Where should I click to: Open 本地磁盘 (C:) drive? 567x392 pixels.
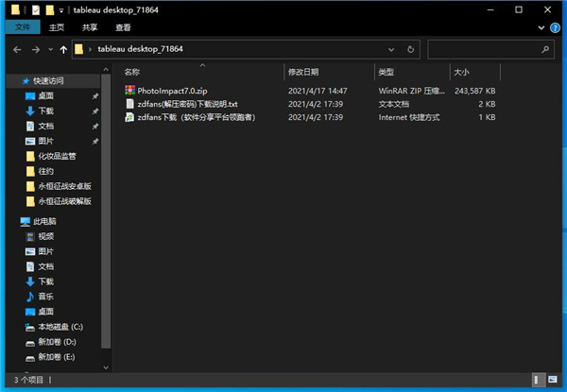click(60, 327)
